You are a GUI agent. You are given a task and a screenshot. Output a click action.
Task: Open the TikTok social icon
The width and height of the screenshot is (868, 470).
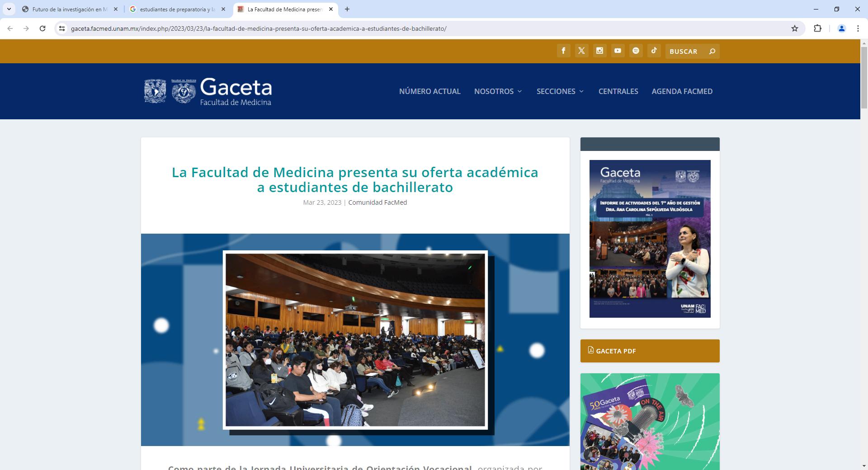pos(654,51)
